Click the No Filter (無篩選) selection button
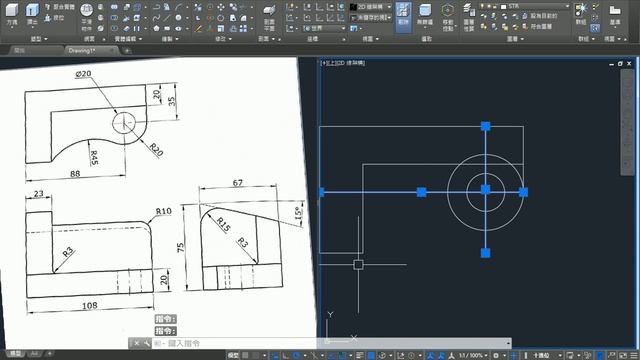The width and height of the screenshot is (640, 360). pyautogui.click(x=425, y=16)
